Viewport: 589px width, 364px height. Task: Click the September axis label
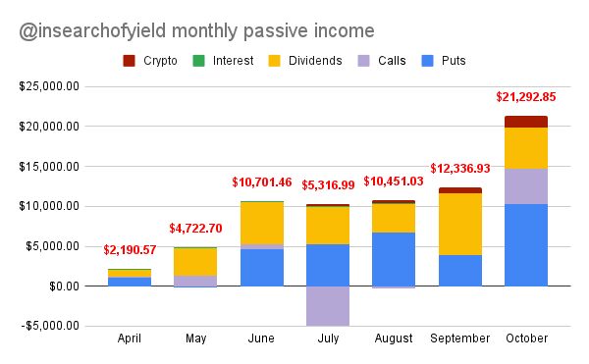point(459,338)
